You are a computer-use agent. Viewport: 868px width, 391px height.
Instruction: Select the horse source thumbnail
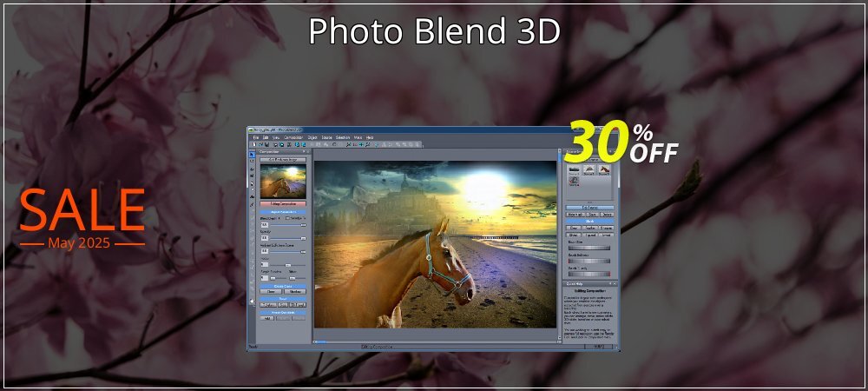point(604,169)
